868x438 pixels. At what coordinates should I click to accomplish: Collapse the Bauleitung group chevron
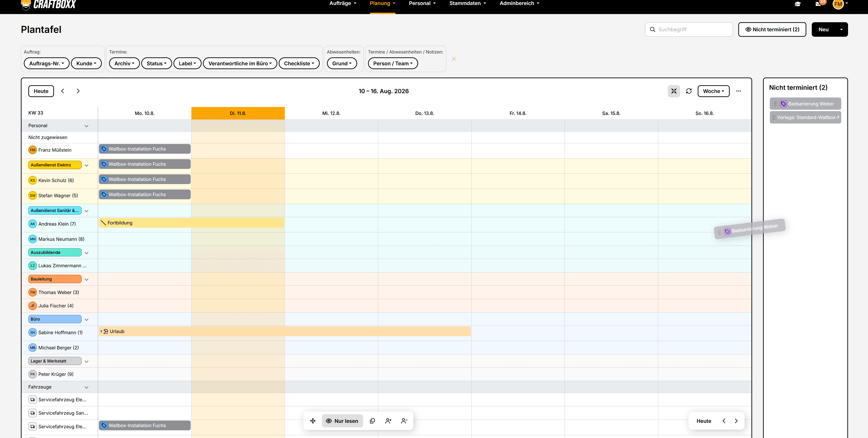87,279
